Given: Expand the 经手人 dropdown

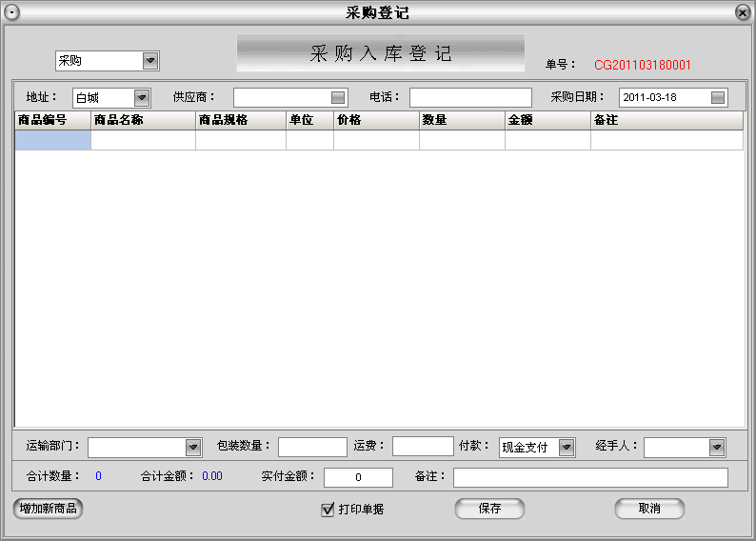Looking at the screenshot, I should pos(717,447).
